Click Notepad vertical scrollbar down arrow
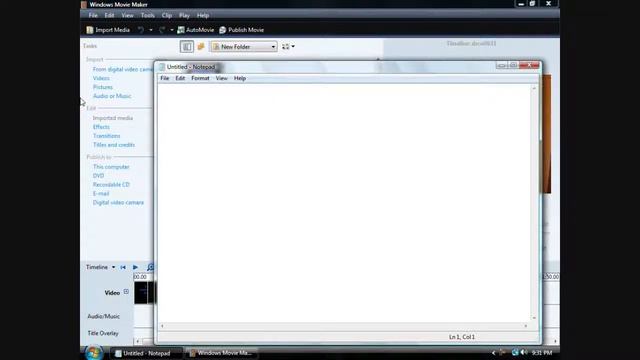The image size is (640, 360). (x=534, y=318)
